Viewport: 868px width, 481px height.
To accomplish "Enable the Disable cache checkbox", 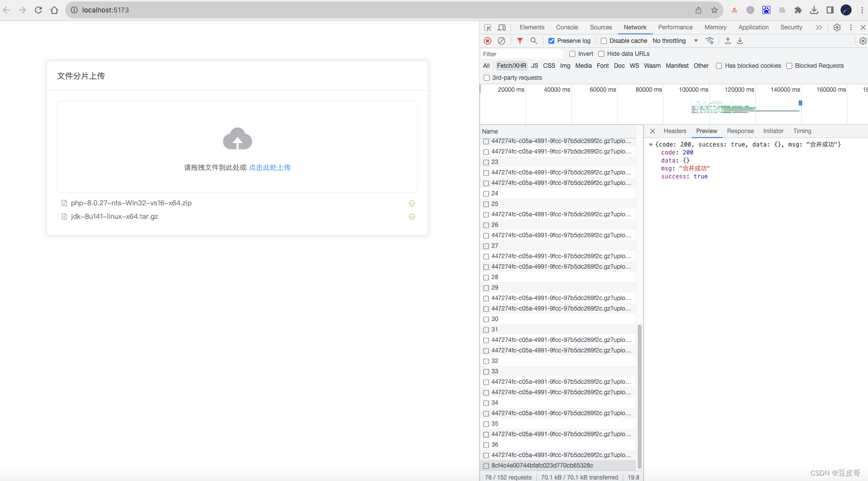I will [604, 41].
